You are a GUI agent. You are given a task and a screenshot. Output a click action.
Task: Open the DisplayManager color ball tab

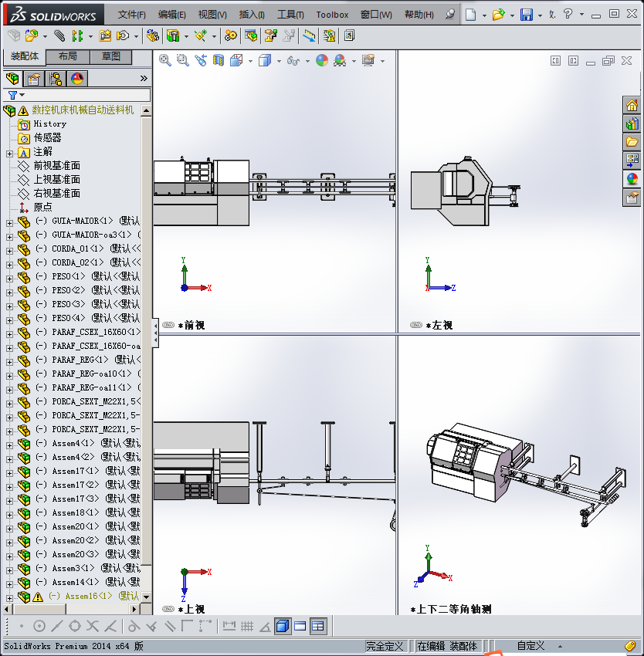tap(77, 78)
